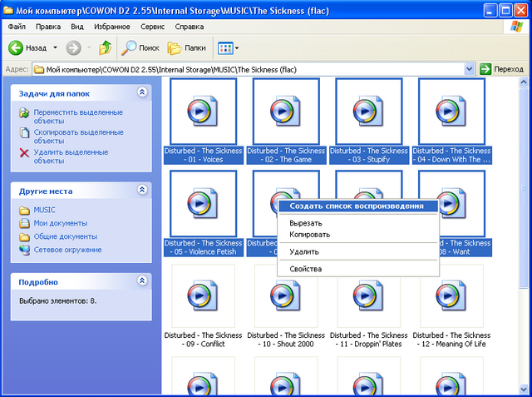Collapse the Подробно panel
Image resolution: width=532 pixels, height=397 pixels.
pyautogui.click(x=142, y=280)
